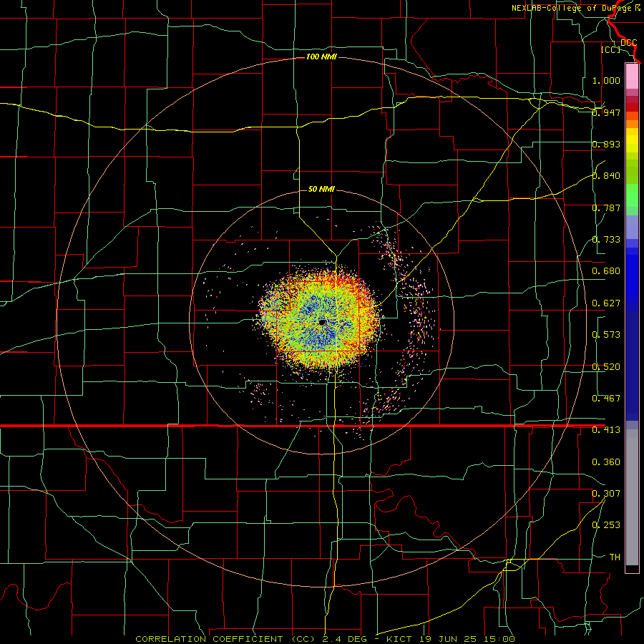Select the 1.000 value on the color scale
Screen dimensions: 644x644
click(606, 80)
